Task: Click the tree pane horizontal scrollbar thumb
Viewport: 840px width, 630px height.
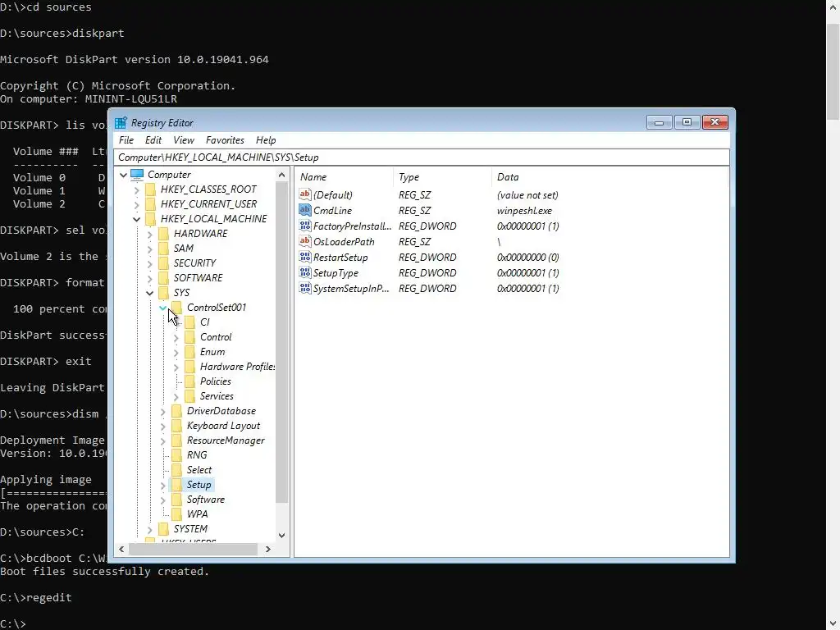Action: click(x=194, y=549)
